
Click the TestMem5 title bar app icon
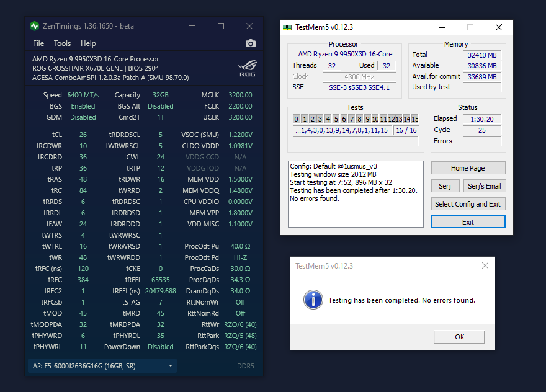click(x=287, y=27)
